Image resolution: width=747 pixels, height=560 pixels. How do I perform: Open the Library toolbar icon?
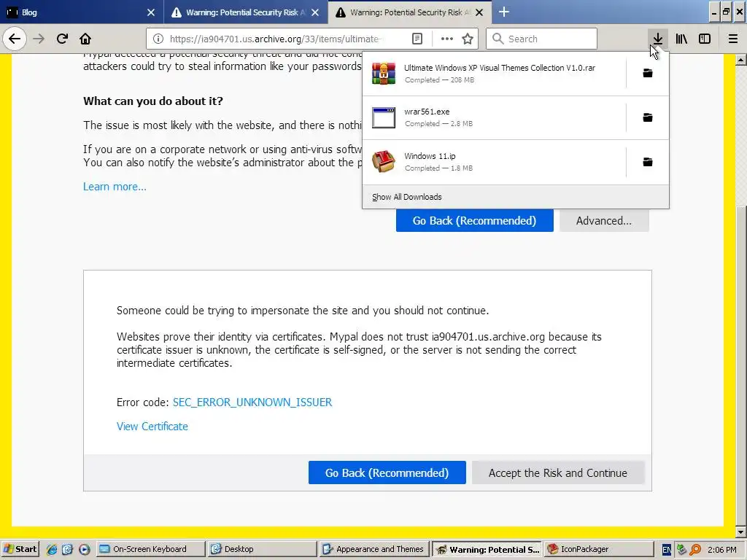681,39
